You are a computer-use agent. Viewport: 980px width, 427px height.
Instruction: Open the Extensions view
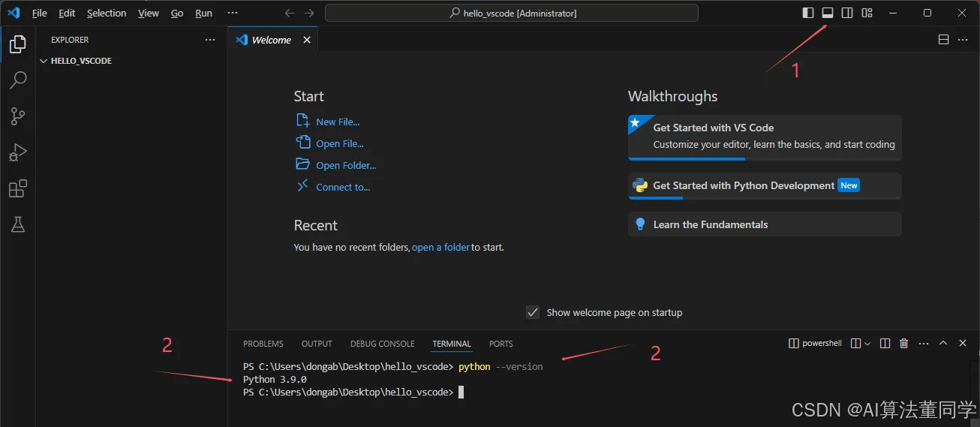point(18,188)
